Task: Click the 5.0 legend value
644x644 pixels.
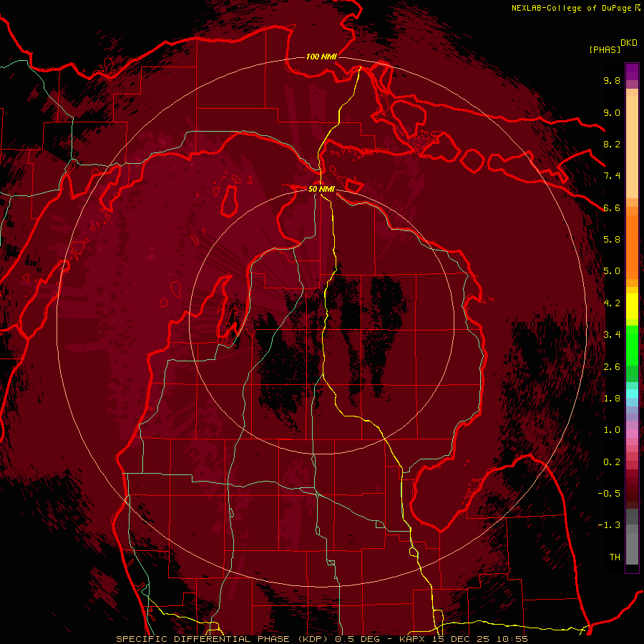Action: tap(612, 271)
